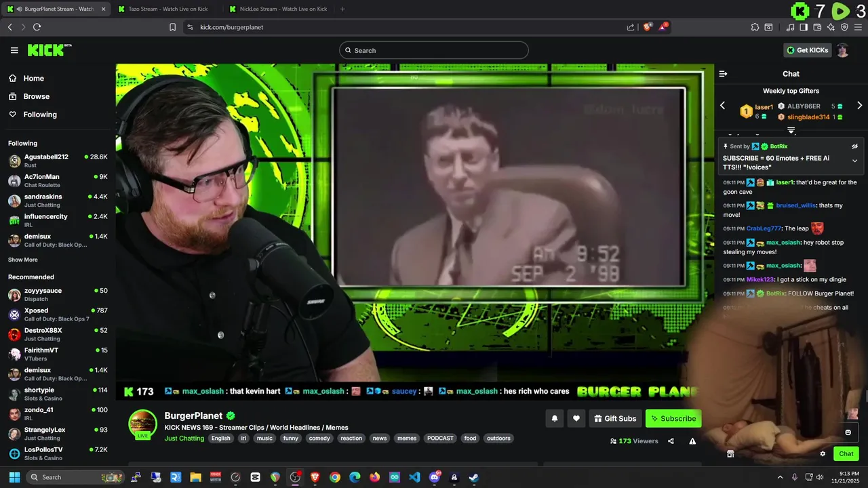Open Windows Start menu
This screenshot has width=868, height=488.
(x=14, y=477)
